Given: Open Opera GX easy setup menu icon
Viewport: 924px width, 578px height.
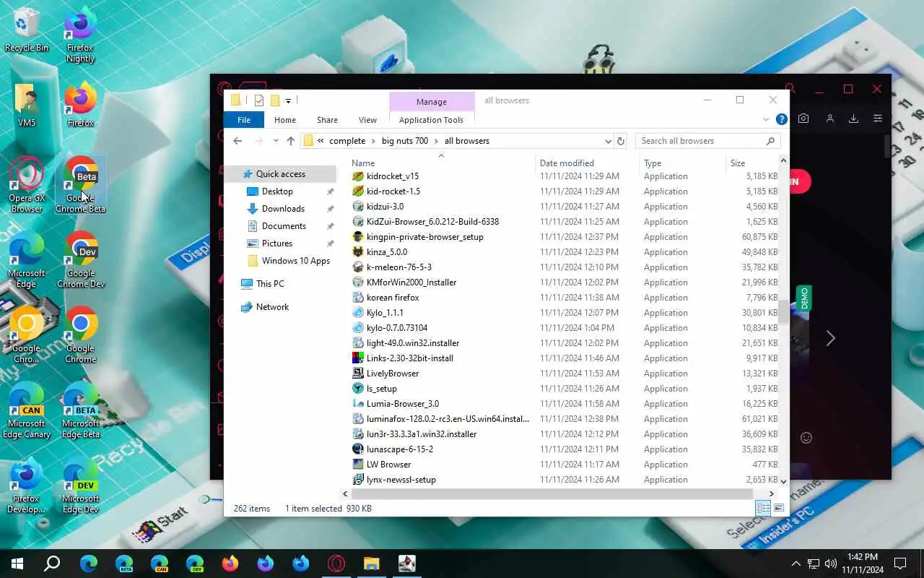Looking at the screenshot, I should (878, 118).
